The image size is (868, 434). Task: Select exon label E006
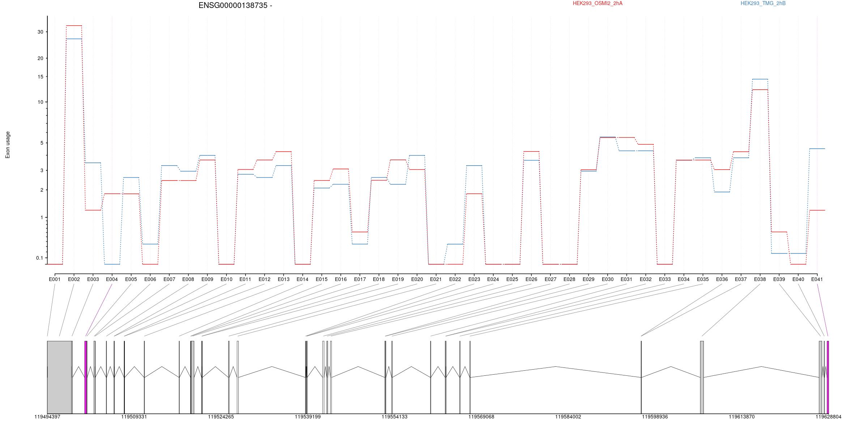[150, 279]
